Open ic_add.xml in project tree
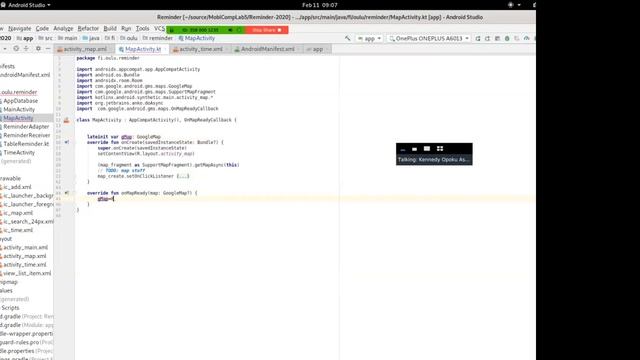640x360 pixels. coord(16,187)
